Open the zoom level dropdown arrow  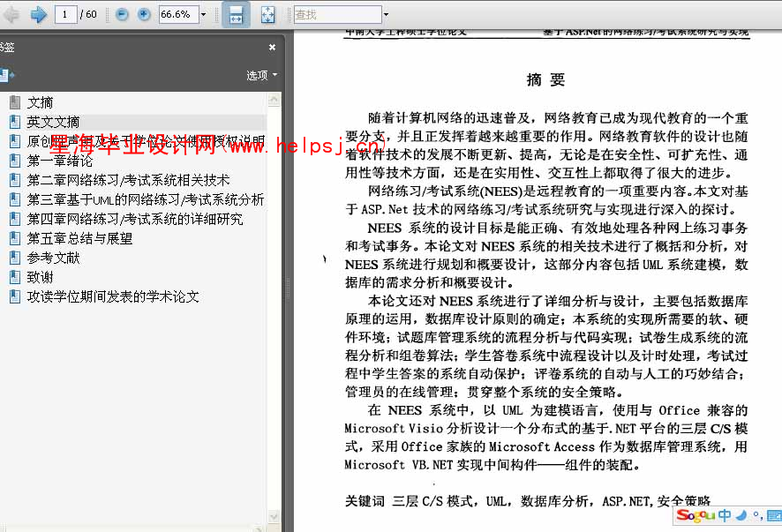click(204, 14)
